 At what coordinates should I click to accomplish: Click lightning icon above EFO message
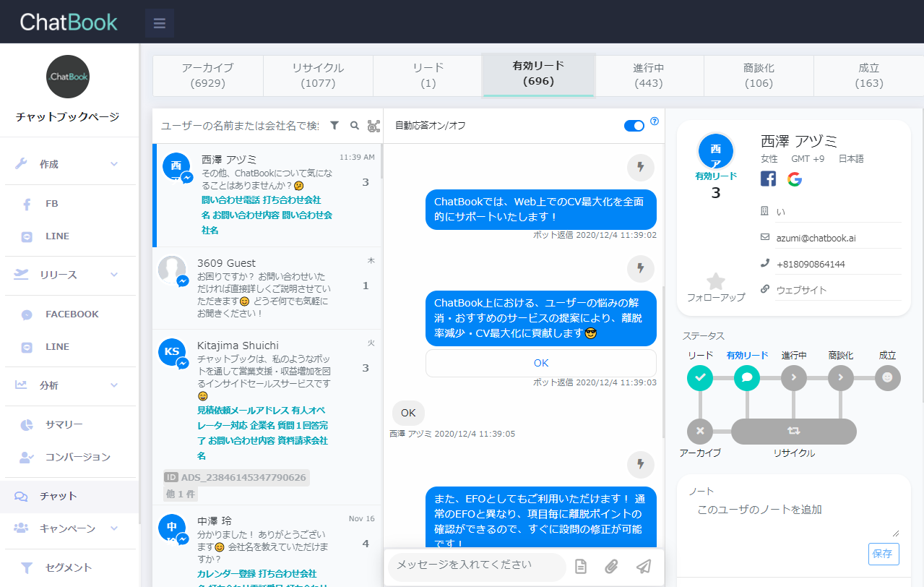640,464
